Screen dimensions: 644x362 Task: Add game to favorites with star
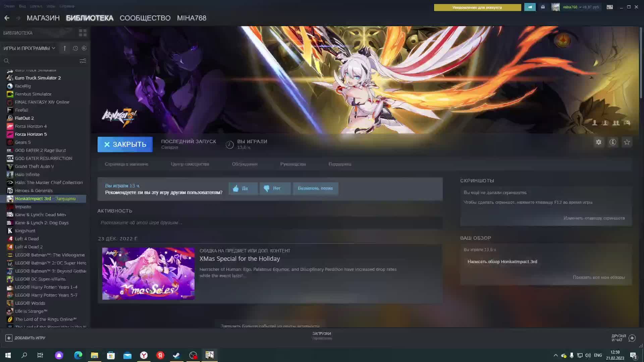coord(627,142)
